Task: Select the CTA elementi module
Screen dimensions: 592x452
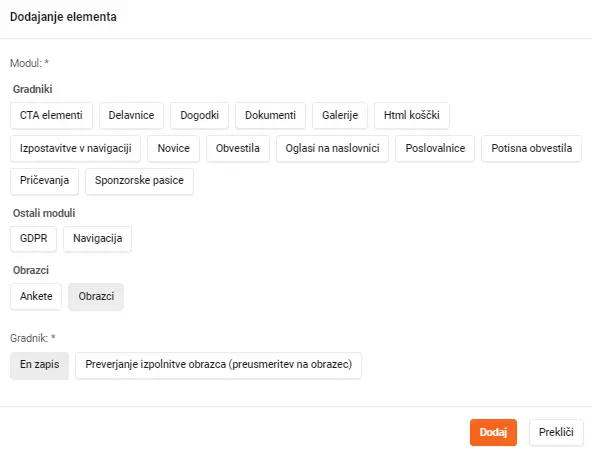Action: (51, 116)
